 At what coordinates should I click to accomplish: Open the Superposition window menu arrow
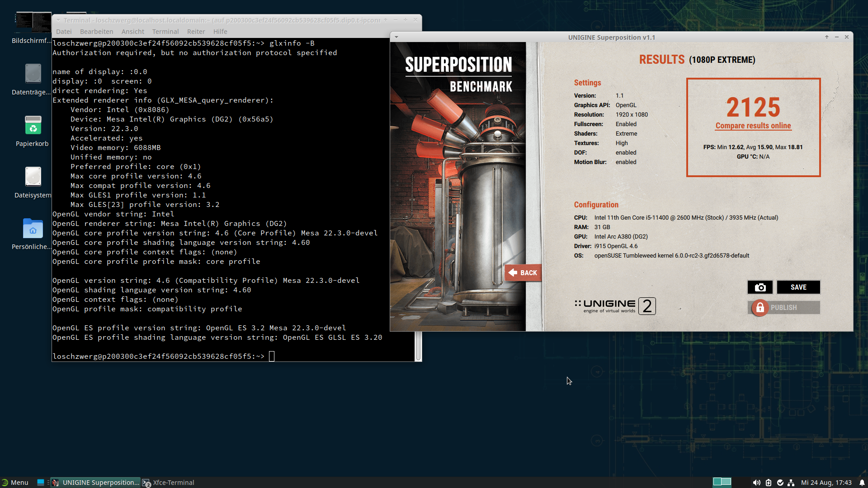pos(396,37)
